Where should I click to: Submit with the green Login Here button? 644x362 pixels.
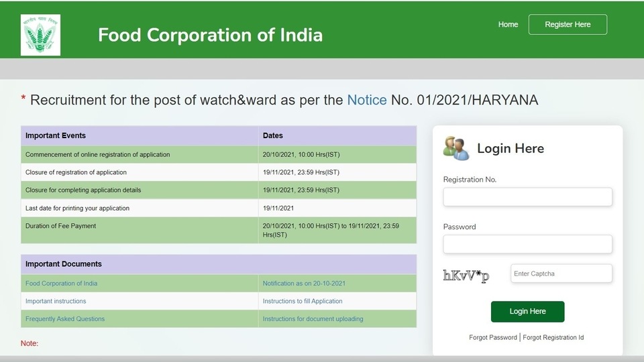[x=527, y=312]
